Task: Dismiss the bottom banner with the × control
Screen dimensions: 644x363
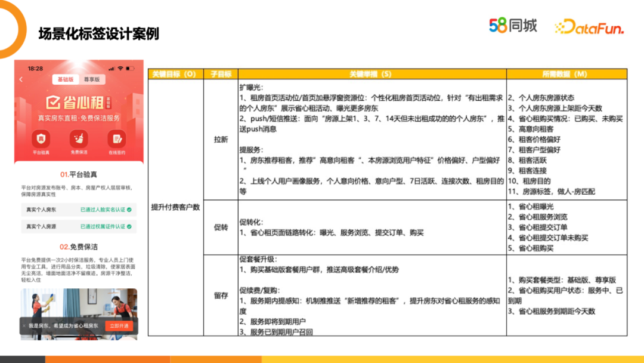Action: (x=23, y=325)
